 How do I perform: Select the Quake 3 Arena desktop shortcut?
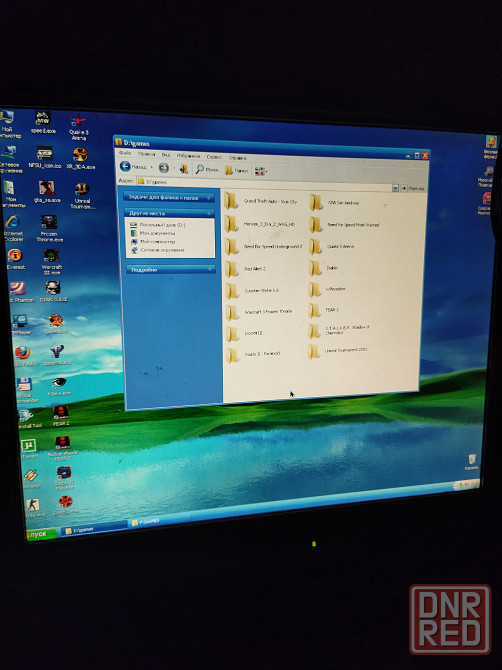coord(78,126)
